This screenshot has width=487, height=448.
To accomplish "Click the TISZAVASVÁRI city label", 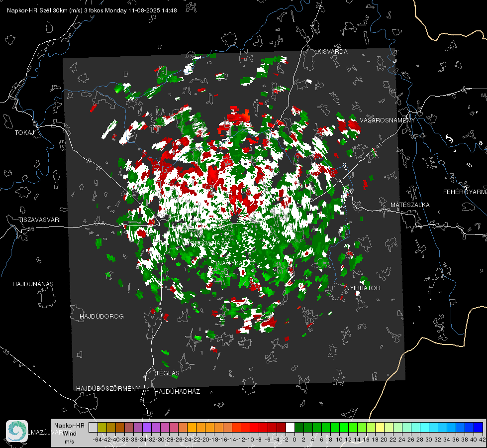I will [39, 220].
